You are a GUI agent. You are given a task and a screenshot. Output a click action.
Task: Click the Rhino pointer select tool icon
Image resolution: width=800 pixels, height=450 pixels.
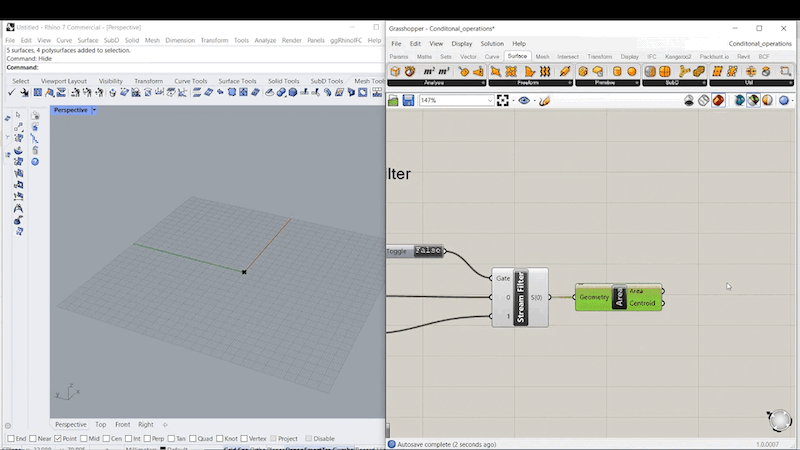click(18, 115)
